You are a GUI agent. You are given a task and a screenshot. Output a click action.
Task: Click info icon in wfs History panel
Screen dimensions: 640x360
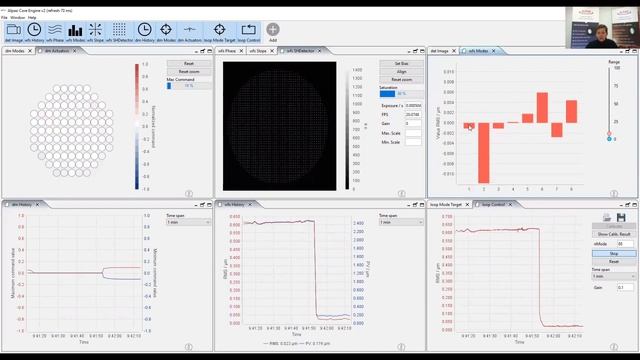401,347
